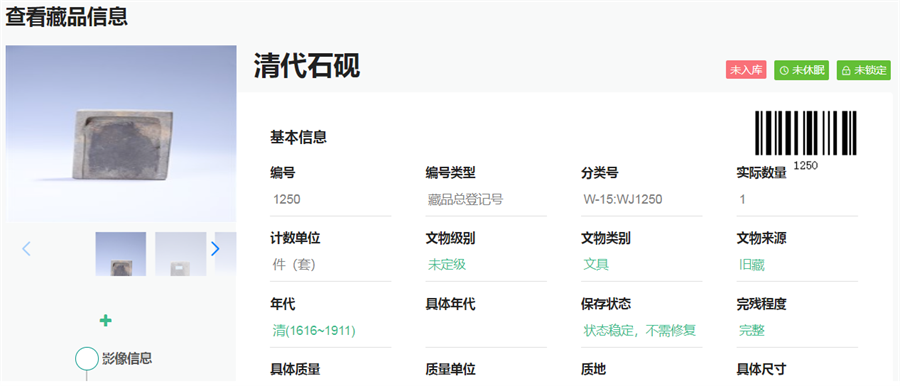Click the next image right arrow
The width and height of the screenshot is (900, 386).
[215, 249]
